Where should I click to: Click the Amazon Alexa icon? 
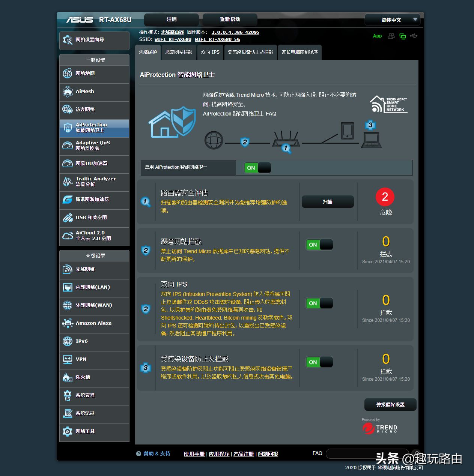pos(68,323)
